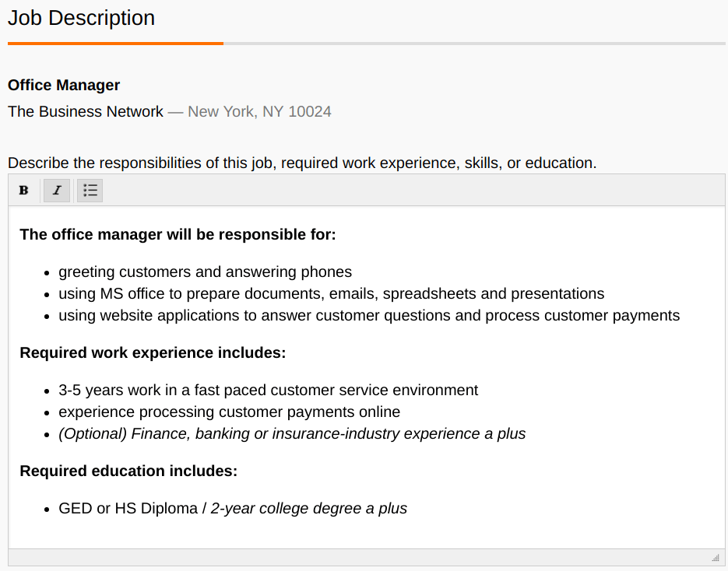The width and height of the screenshot is (728, 571).
Task: Click the editor resize grip at the corner
Action: pyautogui.click(x=716, y=558)
